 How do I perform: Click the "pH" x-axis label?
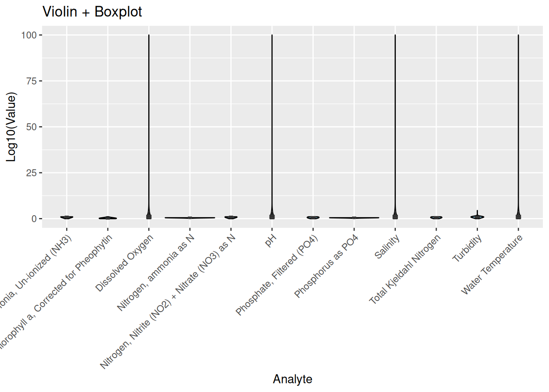[270, 241]
